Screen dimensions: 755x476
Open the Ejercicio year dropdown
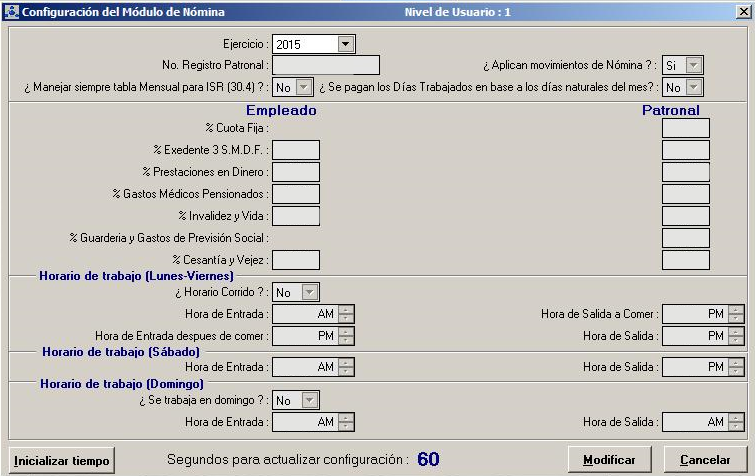(345, 44)
